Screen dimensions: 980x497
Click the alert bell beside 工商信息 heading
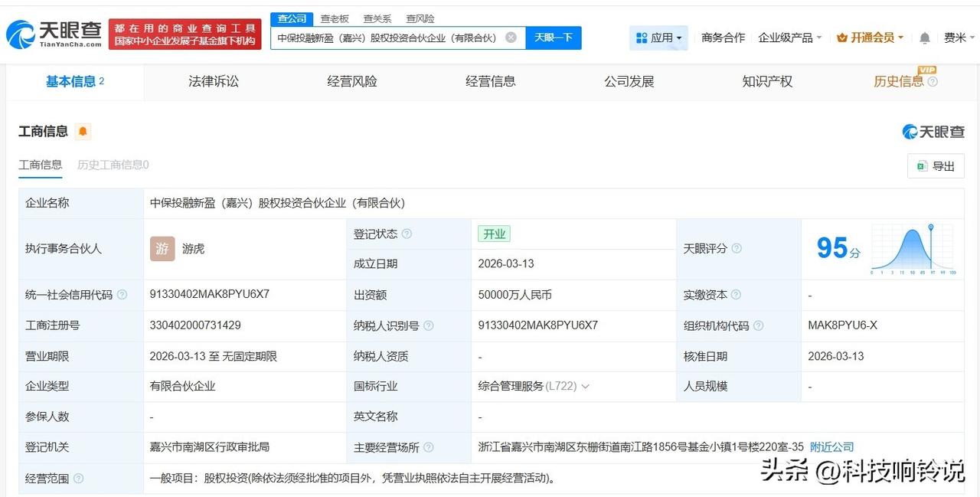(83, 131)
